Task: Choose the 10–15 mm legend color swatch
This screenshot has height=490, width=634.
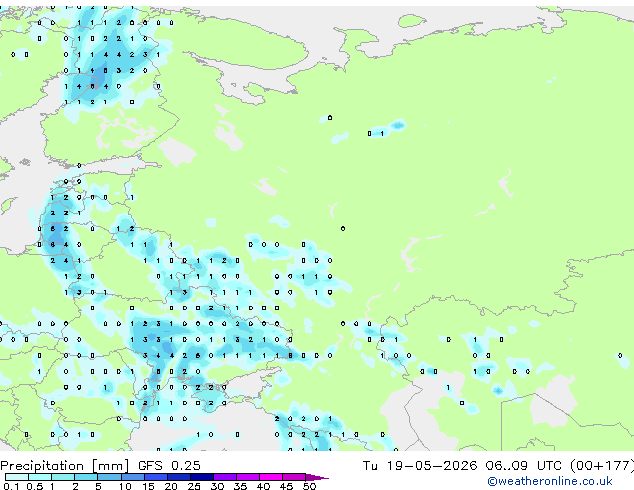Action: [x=133, y=477]
